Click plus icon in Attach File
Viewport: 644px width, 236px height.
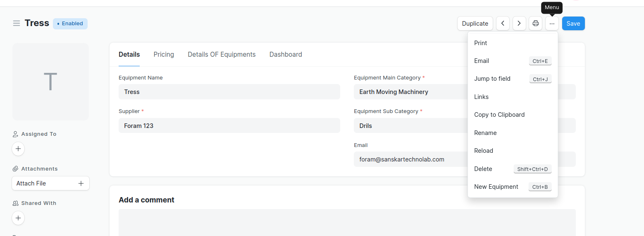click(x=81, y=183)
